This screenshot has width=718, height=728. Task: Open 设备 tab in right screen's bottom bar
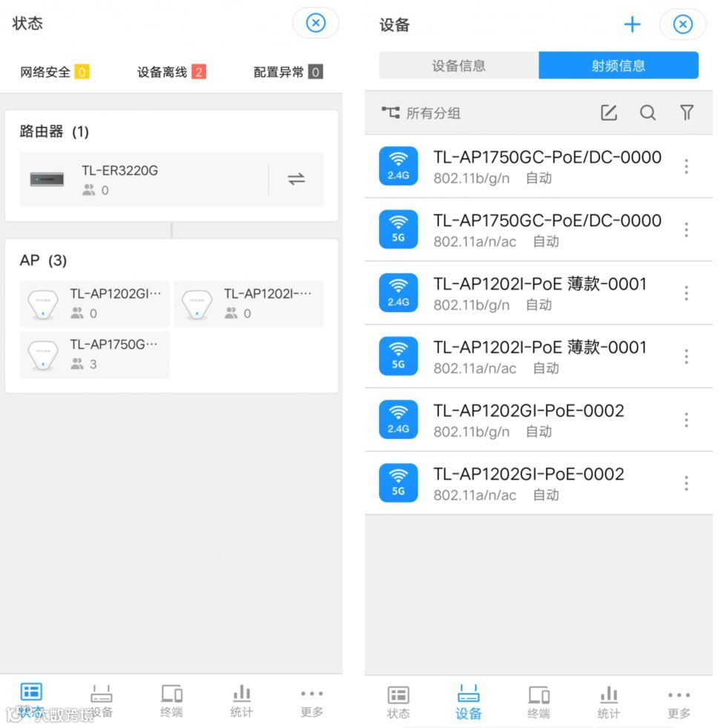[469, 703]
